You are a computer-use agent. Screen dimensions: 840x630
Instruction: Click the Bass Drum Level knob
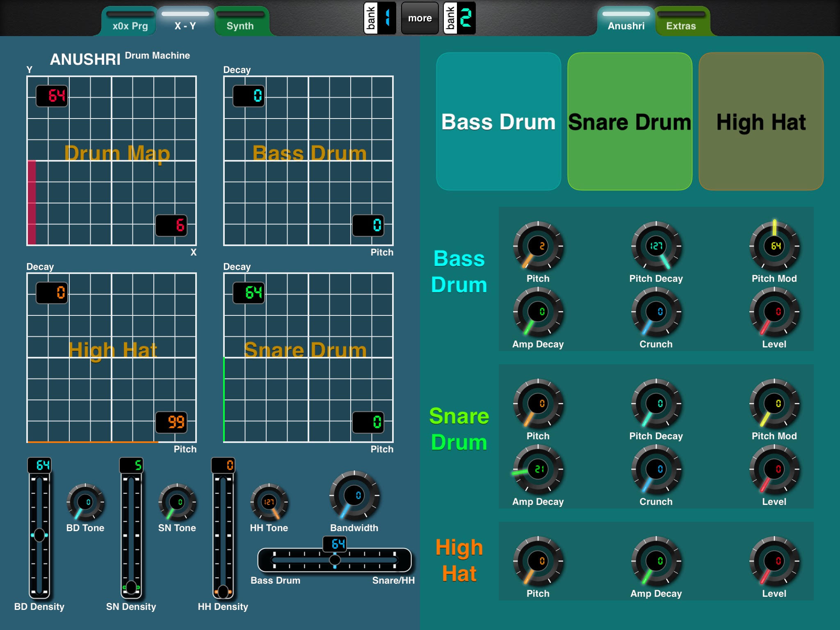(x=774, y=312)
